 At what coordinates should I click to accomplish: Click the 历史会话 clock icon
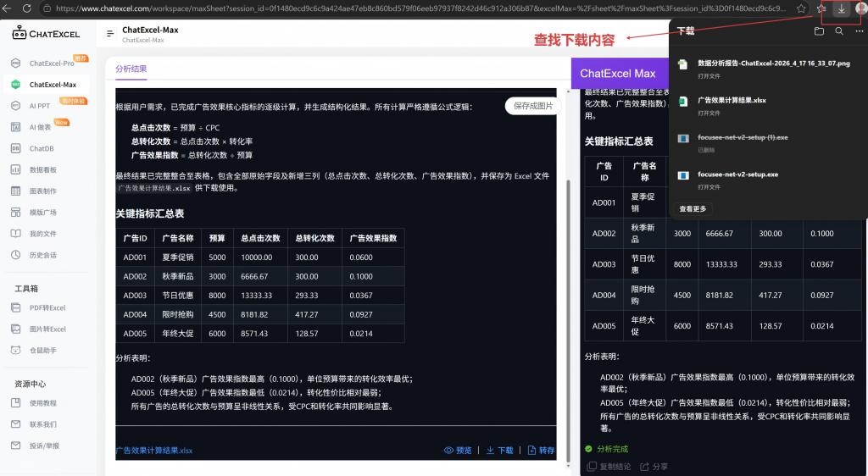[x=16, y=255]
